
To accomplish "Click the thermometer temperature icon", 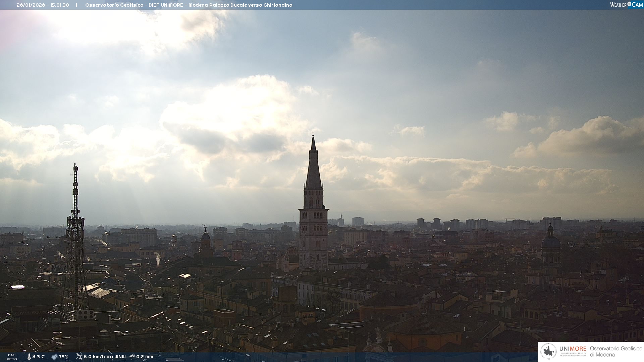I will pyautogui.click(x=29, y=357).
